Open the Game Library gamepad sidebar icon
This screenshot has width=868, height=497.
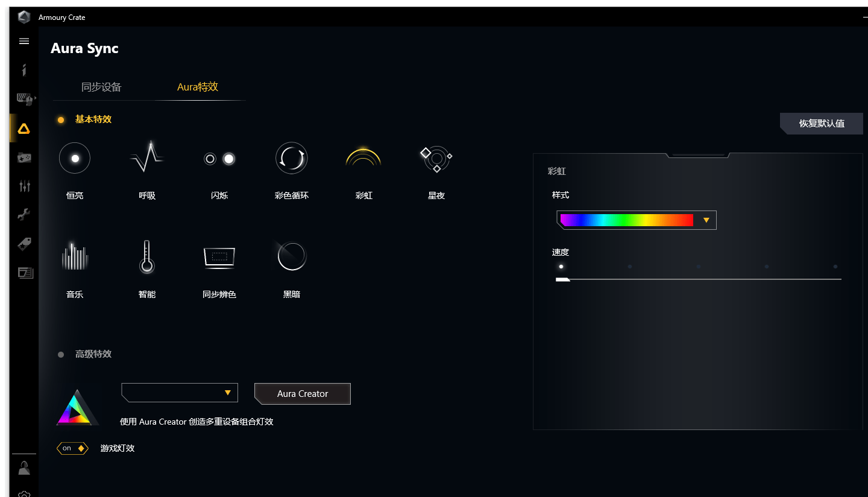(24, 157)
